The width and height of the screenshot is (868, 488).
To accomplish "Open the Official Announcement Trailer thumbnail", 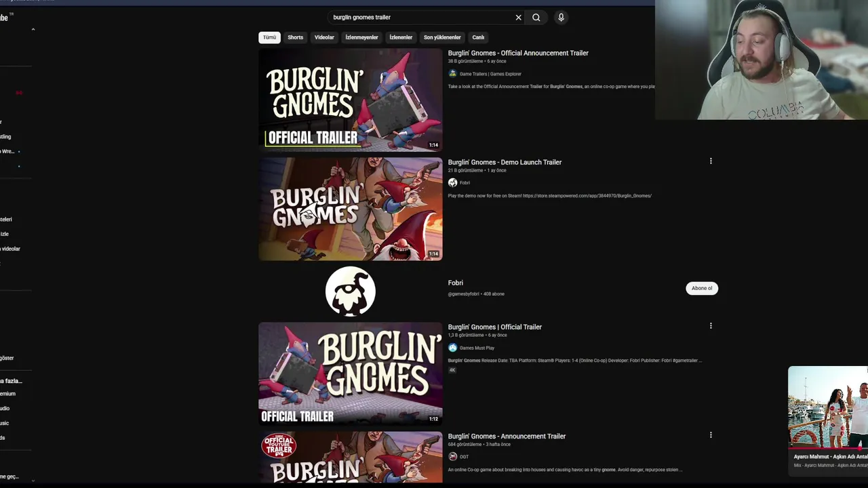I will [x=351, y=100].
